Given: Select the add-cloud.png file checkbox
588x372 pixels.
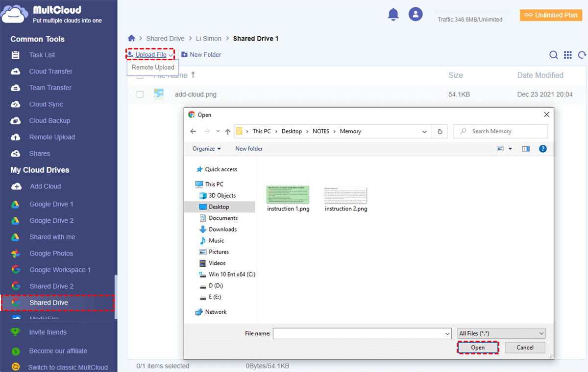Looking at the screenshot, I should click(x=140, y=94).
